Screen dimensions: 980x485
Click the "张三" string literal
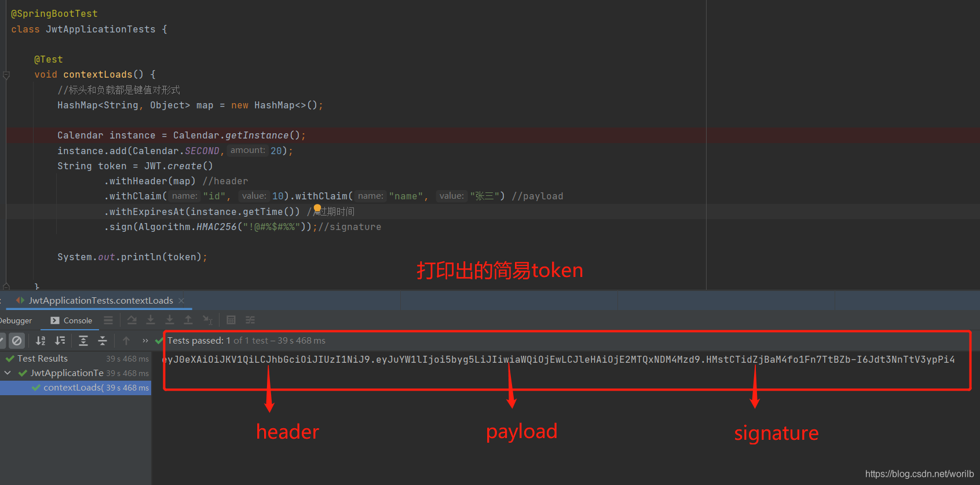point(484,196)
